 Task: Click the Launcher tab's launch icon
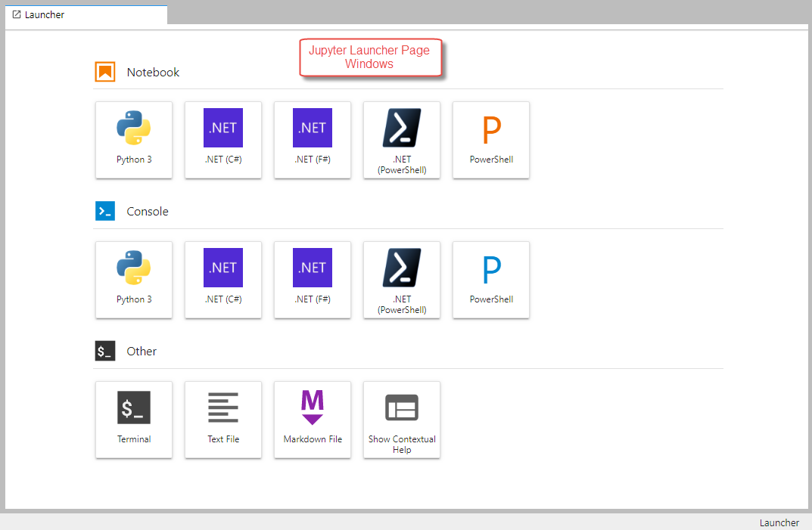[x=17, y=14]
